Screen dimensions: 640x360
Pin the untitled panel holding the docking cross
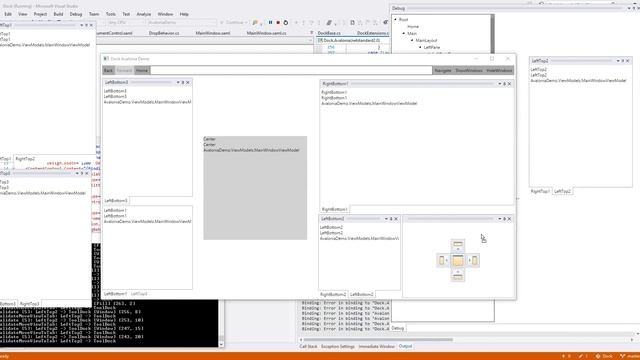click(504, 219)
